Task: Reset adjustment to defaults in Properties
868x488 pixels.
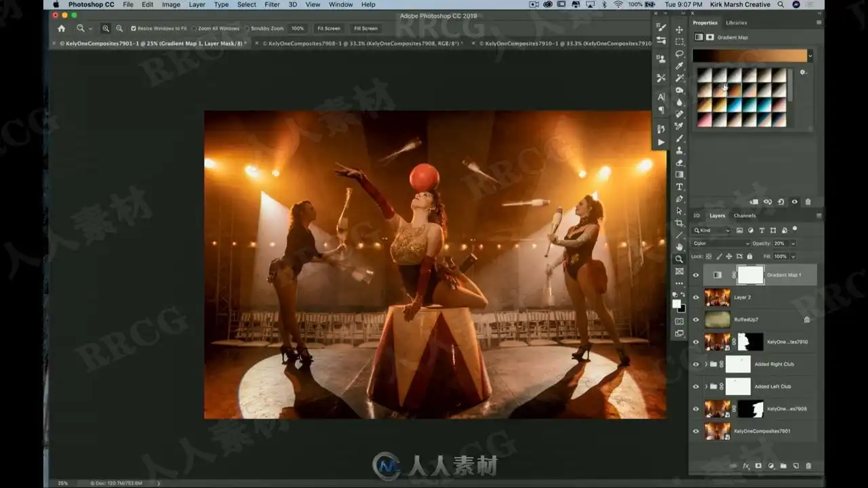Action: 781,202
